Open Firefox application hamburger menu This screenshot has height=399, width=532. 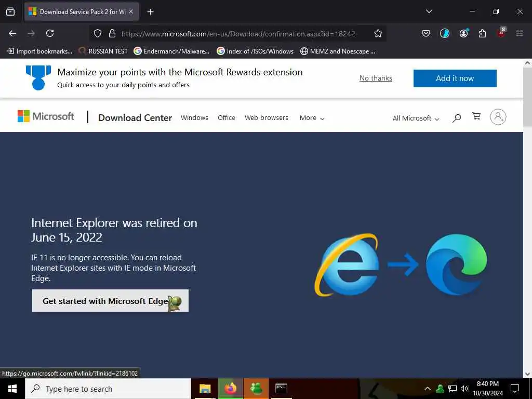pyautogui.click(x=519, y=33)
